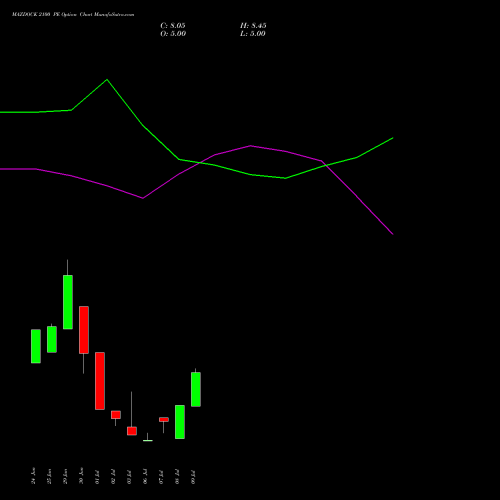The image size is (500, 500).
Task: Select the red candlestick for 30 Jun
Action: pyautogui.click(x=84, y=330)
